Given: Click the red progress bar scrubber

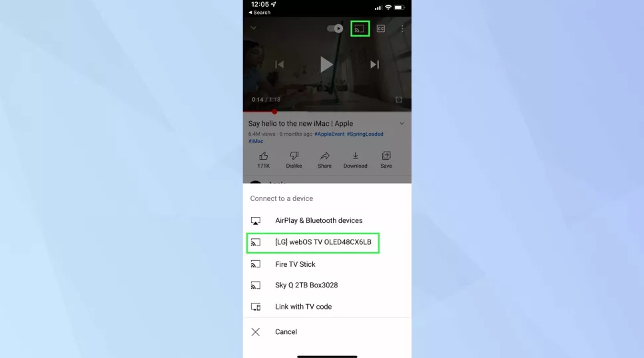Looking at the screenshot, I should tap(274, 112).
